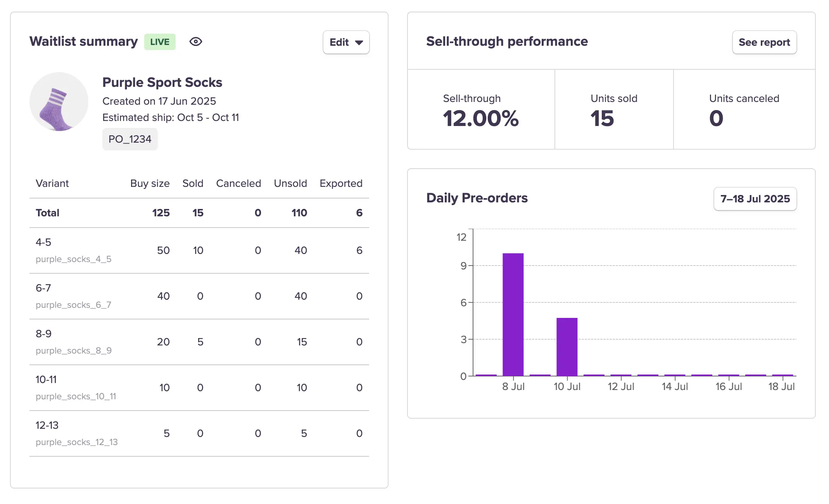829x504 pixels.
Task: Click the Units sold metric tile
Action: [614, 110]
